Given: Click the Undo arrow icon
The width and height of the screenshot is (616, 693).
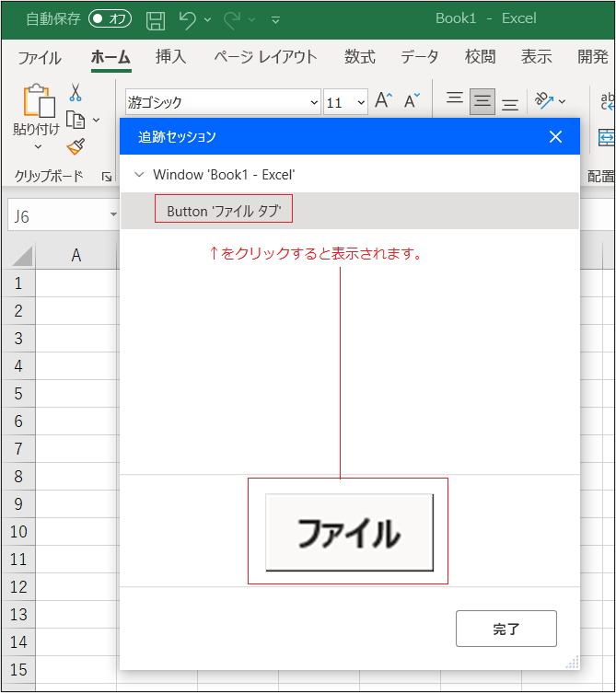Looking at the screenshot, I should (x=188, y=20).
